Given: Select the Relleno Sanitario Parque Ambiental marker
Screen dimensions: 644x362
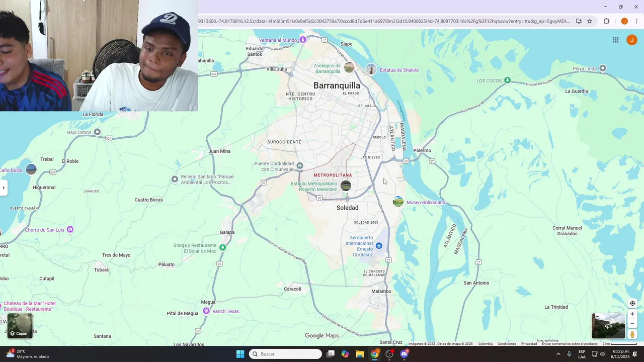Looking at the screenshot, I should pyautogui.click(x=175, y=179).
